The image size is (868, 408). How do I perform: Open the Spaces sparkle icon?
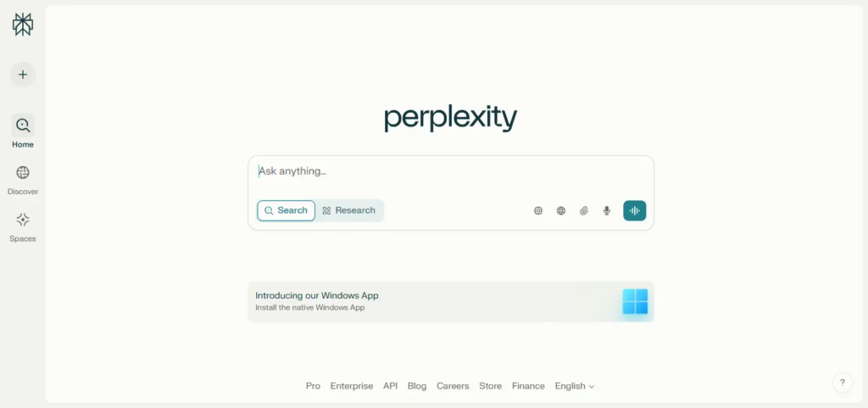point(23,220)
